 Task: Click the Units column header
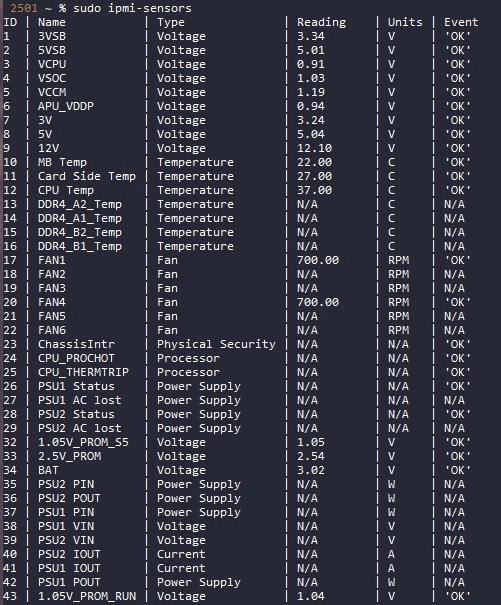click(405, 22)
